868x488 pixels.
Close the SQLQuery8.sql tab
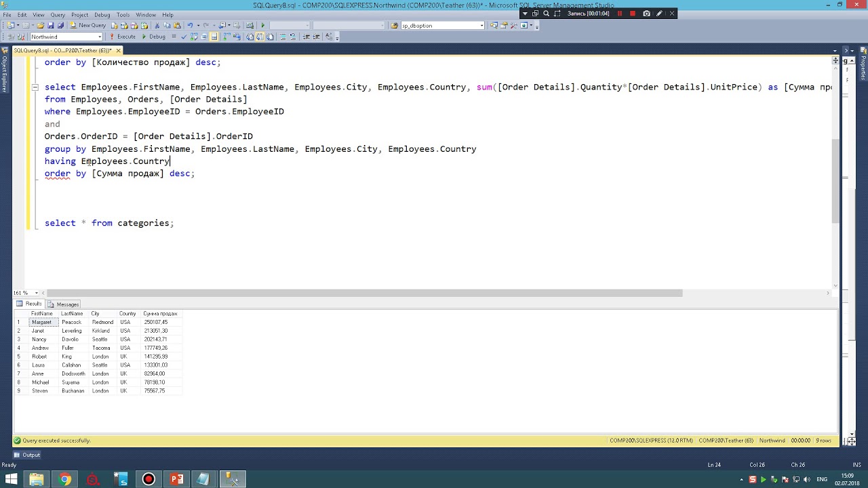118,50
